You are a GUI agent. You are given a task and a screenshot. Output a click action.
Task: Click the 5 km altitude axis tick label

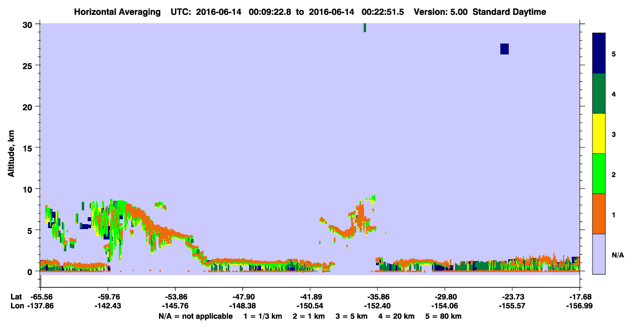30,230
